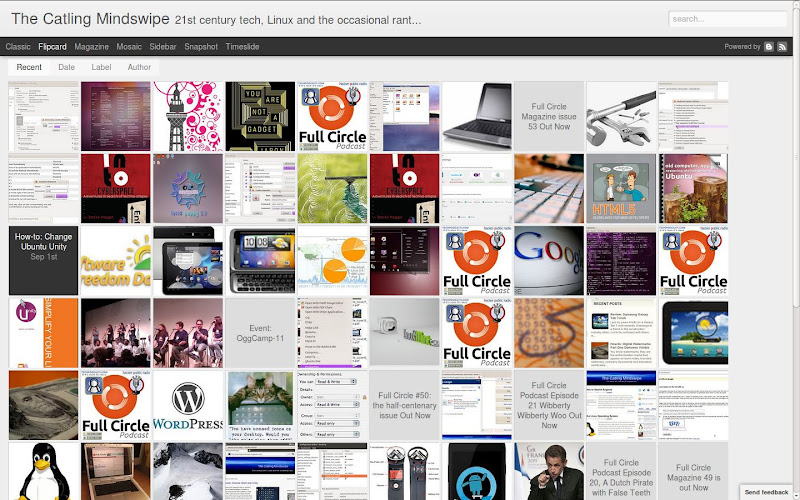Open How-to: Change Ubuntu Unity card
Image resolution: width=800 pixels, height=500 pixels.
(x=43, y=261)
